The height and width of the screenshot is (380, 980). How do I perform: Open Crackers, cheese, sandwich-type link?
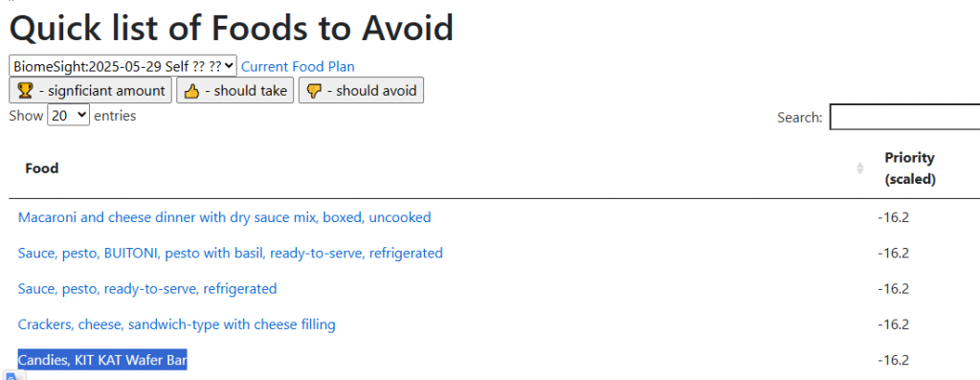(177, 324)
